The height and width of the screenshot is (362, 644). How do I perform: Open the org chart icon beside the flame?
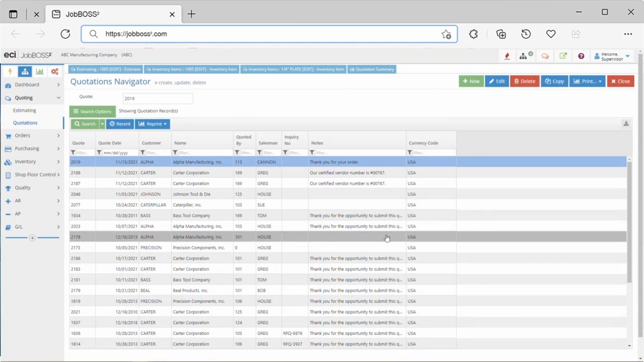(523, 56)
